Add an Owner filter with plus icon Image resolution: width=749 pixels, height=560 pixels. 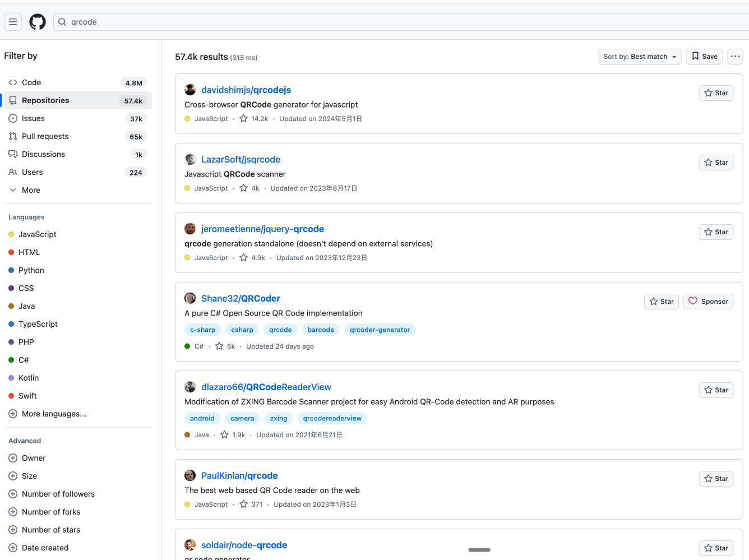click(13, 458)
